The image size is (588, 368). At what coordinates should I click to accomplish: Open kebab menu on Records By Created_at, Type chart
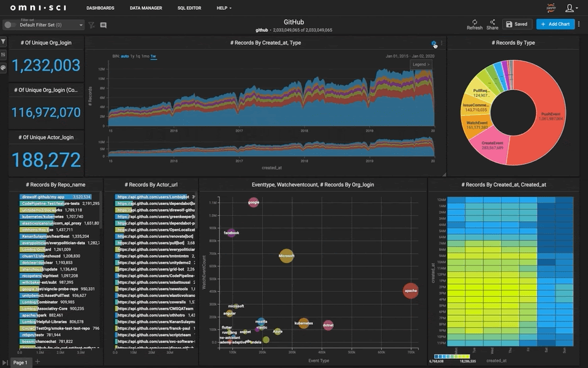[x=442, y=43]
